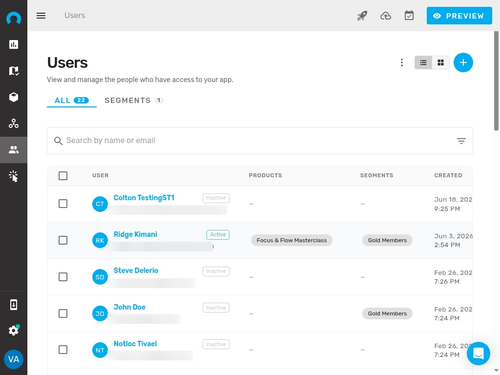This screenshot has height=375, width=500.
Task: Click the USER column header
Action: 100,175
